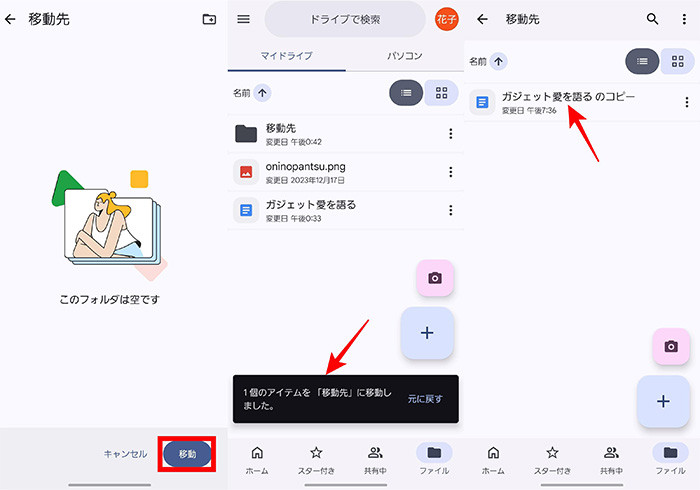
Task: Tap plus new button in middle panel
Action: [x=427, y=333]
